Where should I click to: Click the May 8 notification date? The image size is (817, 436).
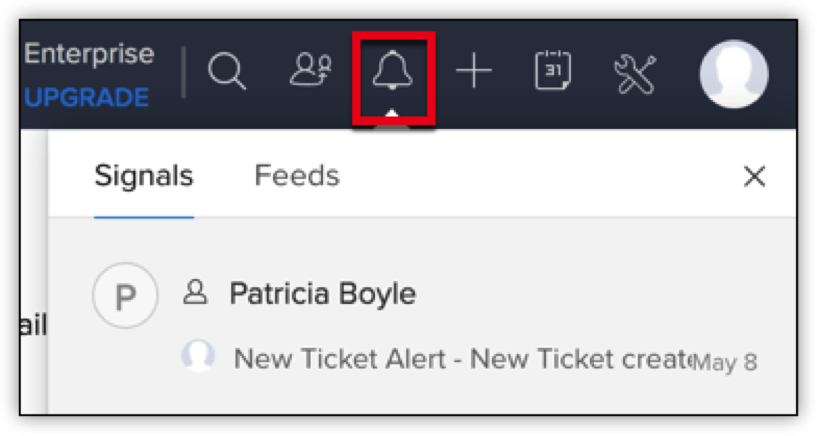pyautogui.click(x=725, y=361)
